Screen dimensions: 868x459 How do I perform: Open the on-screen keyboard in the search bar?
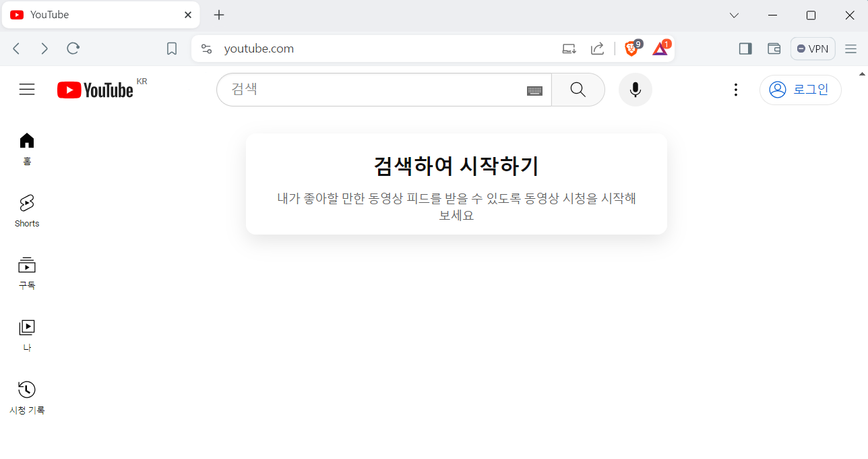[x=534, y=89]
